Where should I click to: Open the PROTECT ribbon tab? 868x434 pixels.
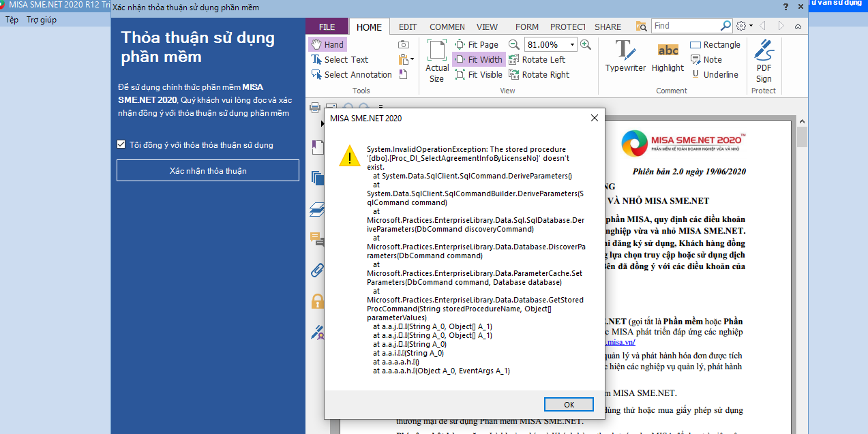(x=567, y=27)
